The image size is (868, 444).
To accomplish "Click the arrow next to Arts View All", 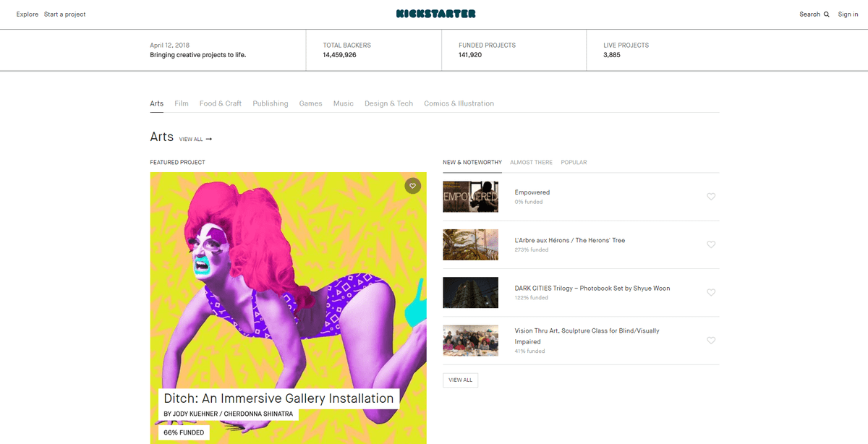I will pyautogui.click(x=209, y=139).
